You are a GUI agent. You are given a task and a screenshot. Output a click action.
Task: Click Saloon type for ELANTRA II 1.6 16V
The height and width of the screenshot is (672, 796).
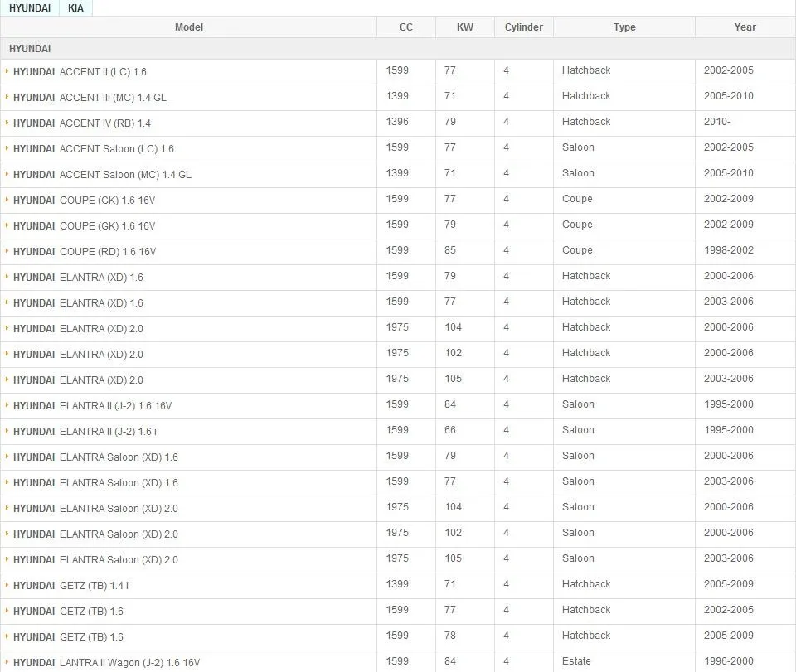pyautogui.click(x=578, y=404)
